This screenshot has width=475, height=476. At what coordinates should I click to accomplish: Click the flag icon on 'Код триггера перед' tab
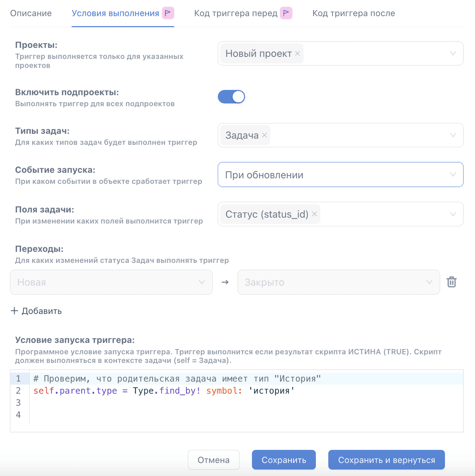tap(286, 13)
